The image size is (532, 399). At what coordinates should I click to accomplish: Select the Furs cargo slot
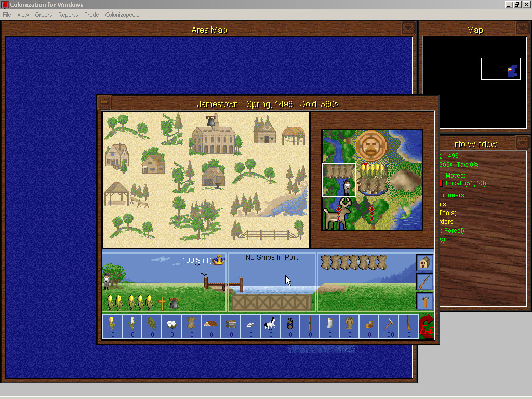pyautogui.click(x=191, y=327)
